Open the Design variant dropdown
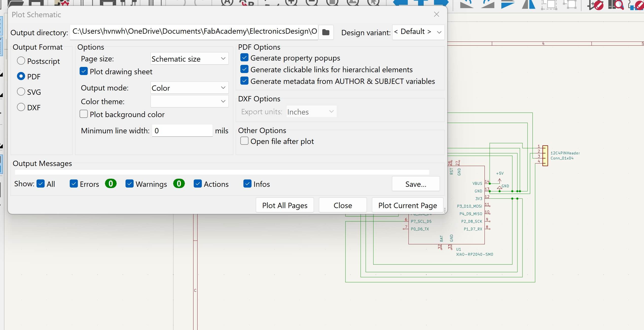644x330 pixels. (x=418, y=32)
